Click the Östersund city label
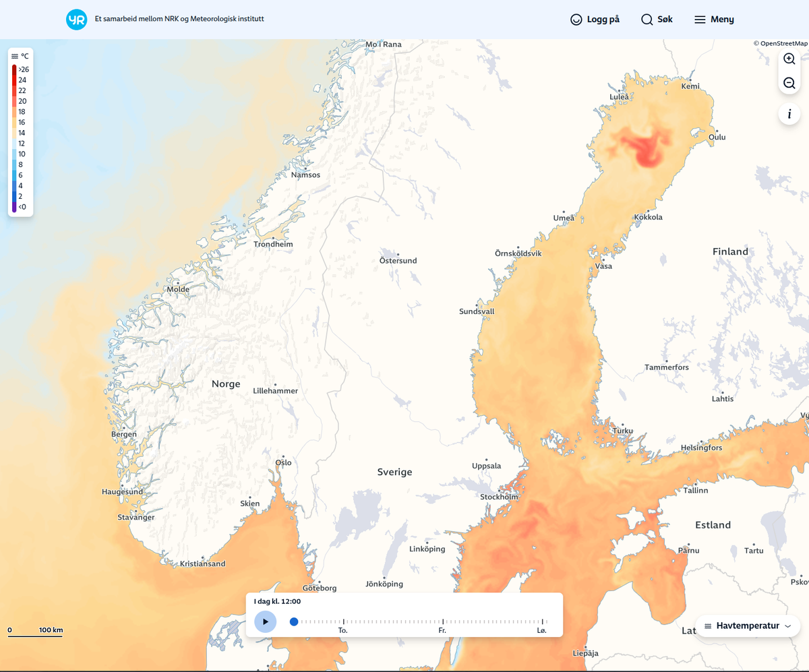The height and width of the screenshot is (672, 809). (x=398, y=260)
